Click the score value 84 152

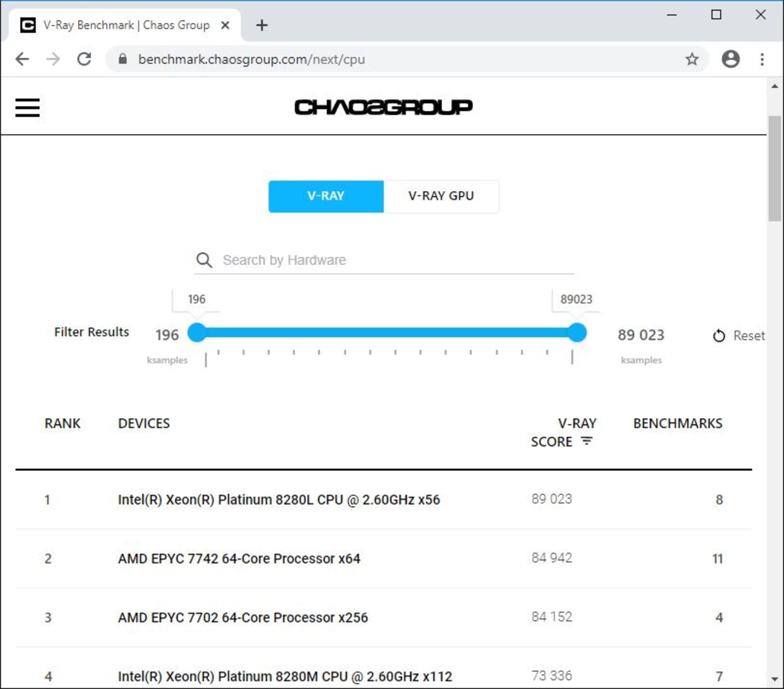pyautogui.click(x=552, y=617)
